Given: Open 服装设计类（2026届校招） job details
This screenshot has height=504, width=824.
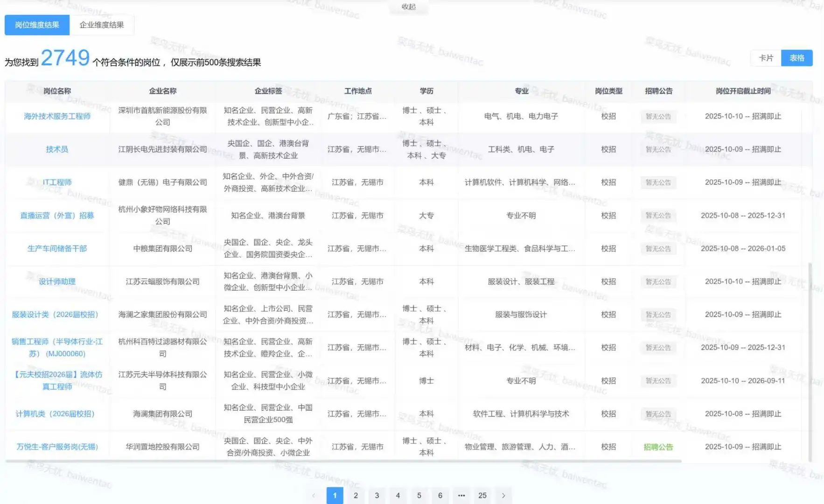Looking at the screenshot, I should point(56,315).
